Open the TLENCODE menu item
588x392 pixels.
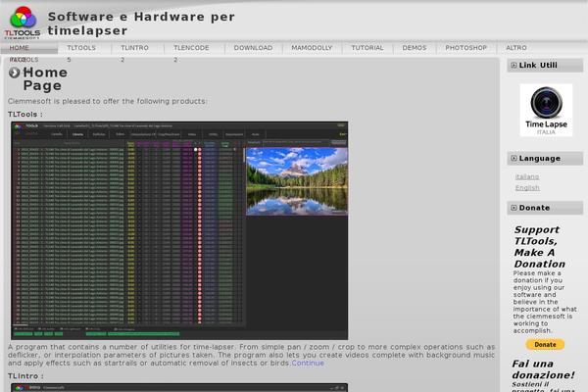191,48
